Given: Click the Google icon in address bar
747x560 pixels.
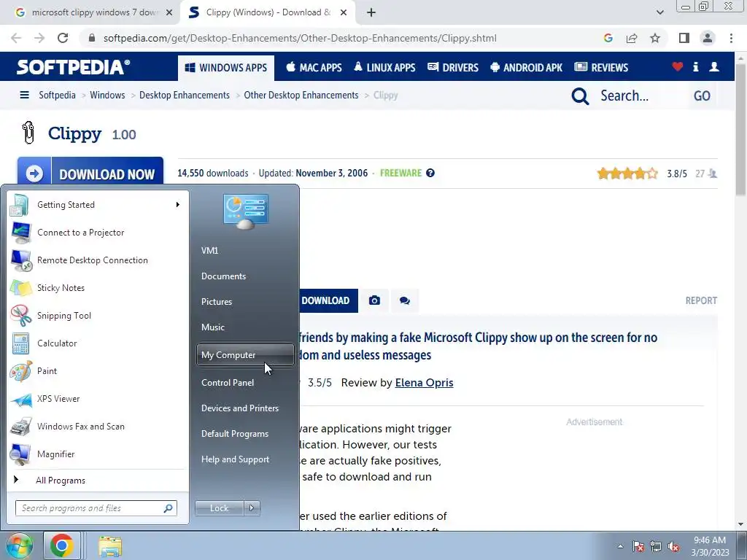Looking at the screenshot, I should tap(608, 38).
